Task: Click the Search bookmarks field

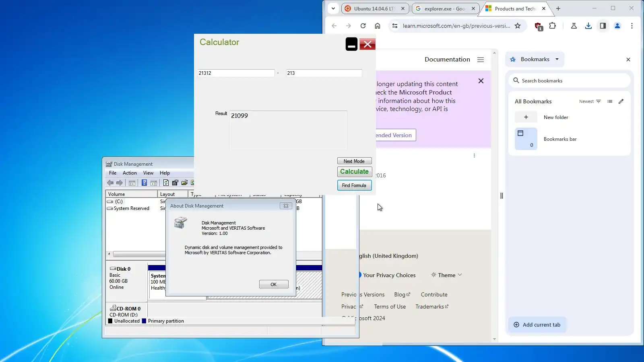Action: click(x=570, y=80)
